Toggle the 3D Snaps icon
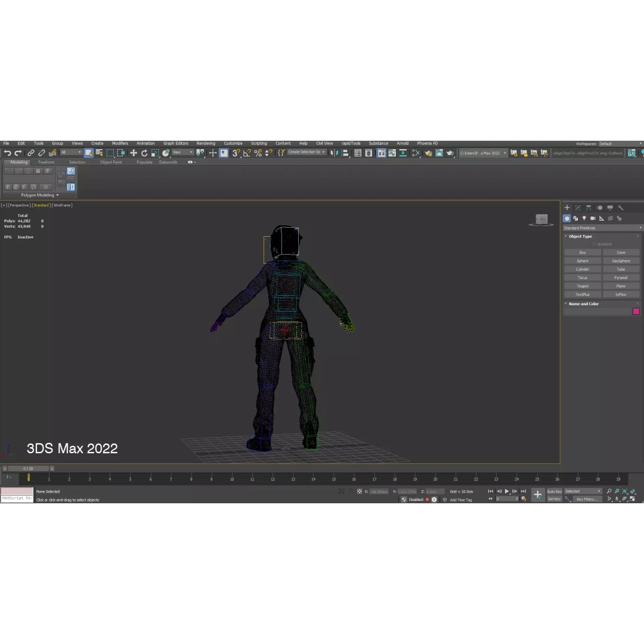 coord(236,153)
